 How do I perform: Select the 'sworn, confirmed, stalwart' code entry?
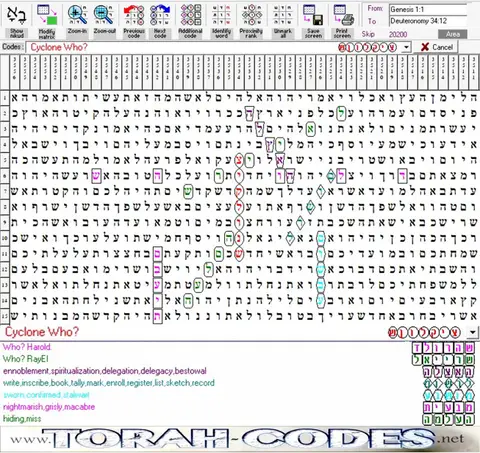46,395
